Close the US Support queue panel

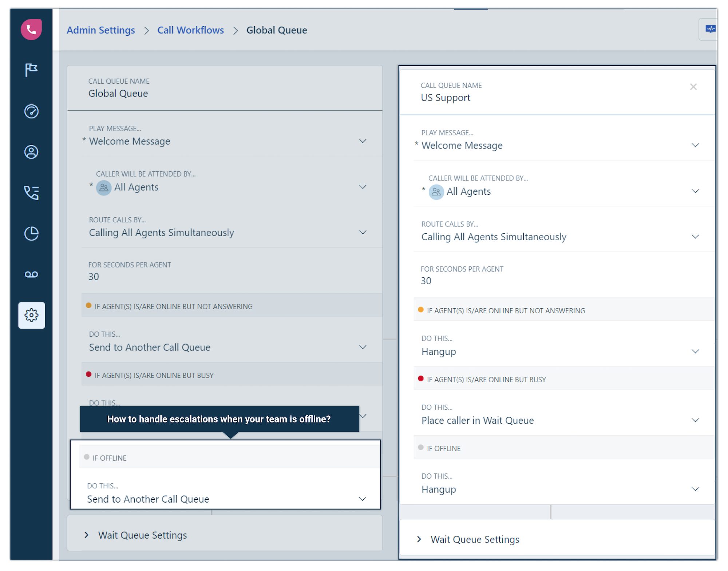[693, 87]
